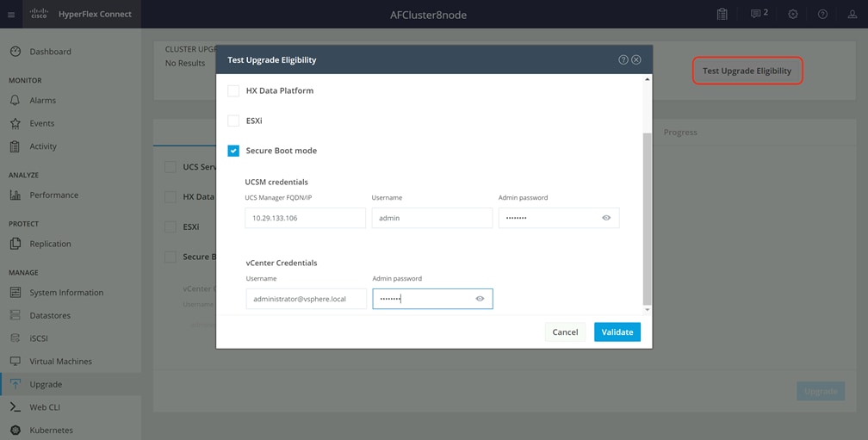Click the Virtual Machines monitor icon
The height and width of the screenshot is (440, 868).
[x=15, y=362]
